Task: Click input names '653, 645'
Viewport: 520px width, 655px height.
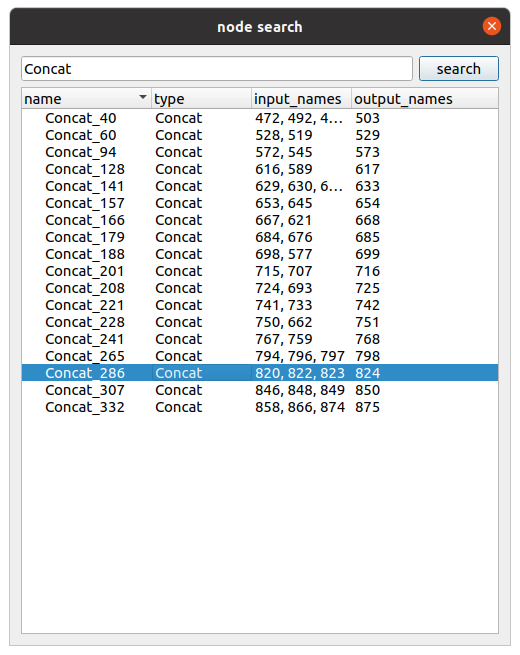Action: pyautogui.click(x=284, y=203)
